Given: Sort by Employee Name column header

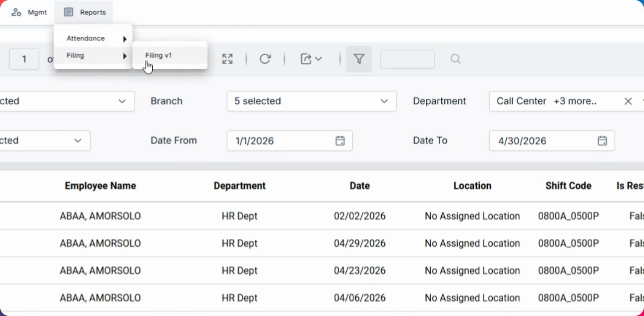Looking at the screenshot, I should point(100,186).
